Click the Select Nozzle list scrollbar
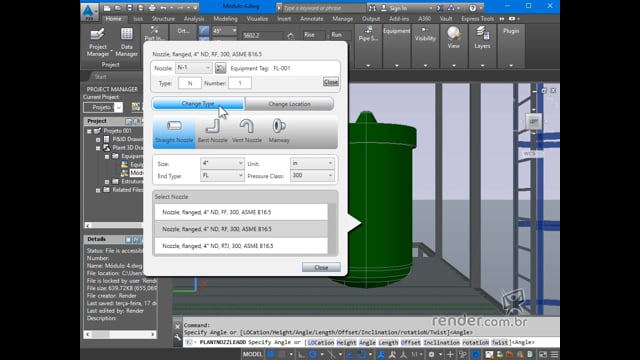This screenshot has width=640, height=360. pyautogui.click(x=333, y=229)
